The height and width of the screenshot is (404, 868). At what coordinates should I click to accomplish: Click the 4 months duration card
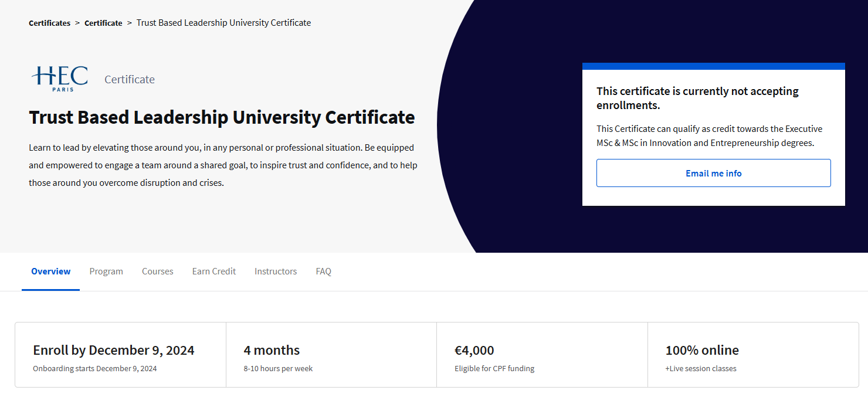331,355
